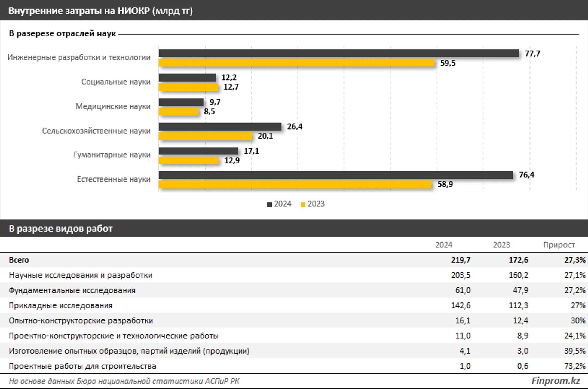Click the growth value 30%
Screen dimensions: 588x389
click(578, 321)
